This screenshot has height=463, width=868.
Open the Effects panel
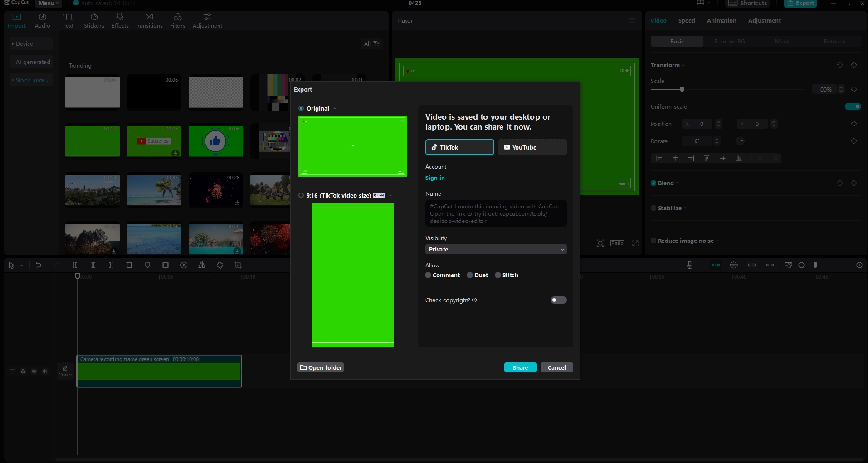pos(120,20)
